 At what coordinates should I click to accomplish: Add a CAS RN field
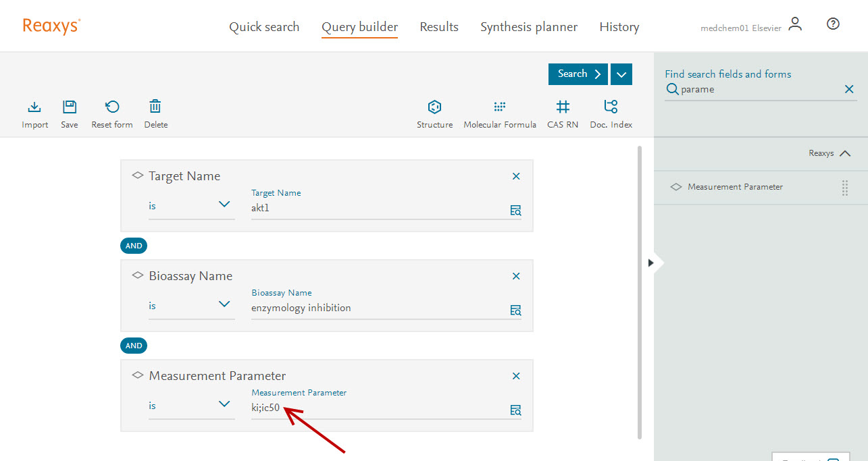coord(563,107)
